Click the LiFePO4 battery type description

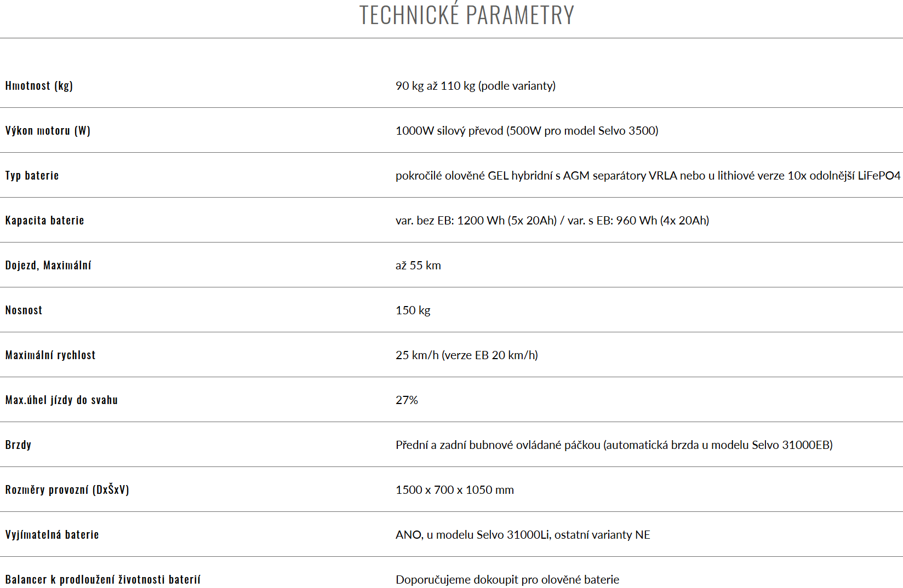(648, 176)
